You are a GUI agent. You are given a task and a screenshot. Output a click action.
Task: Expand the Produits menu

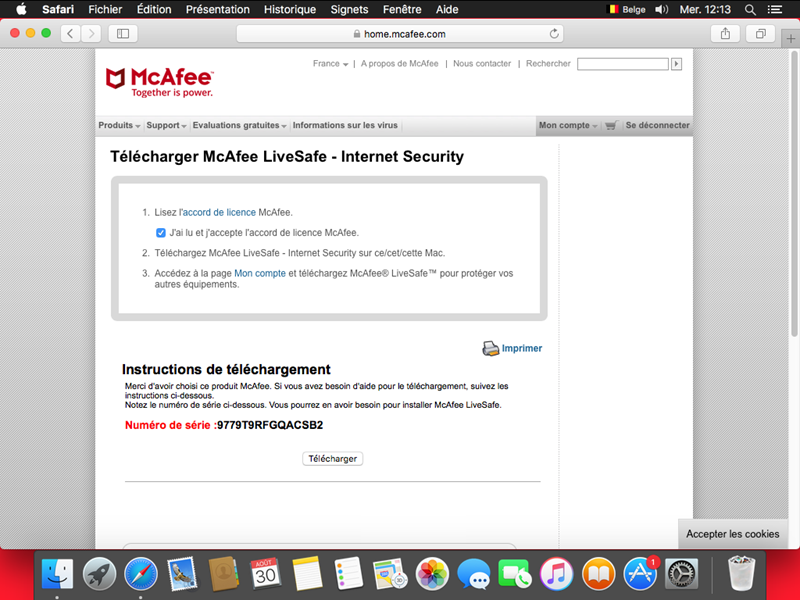tap(119, 126)
